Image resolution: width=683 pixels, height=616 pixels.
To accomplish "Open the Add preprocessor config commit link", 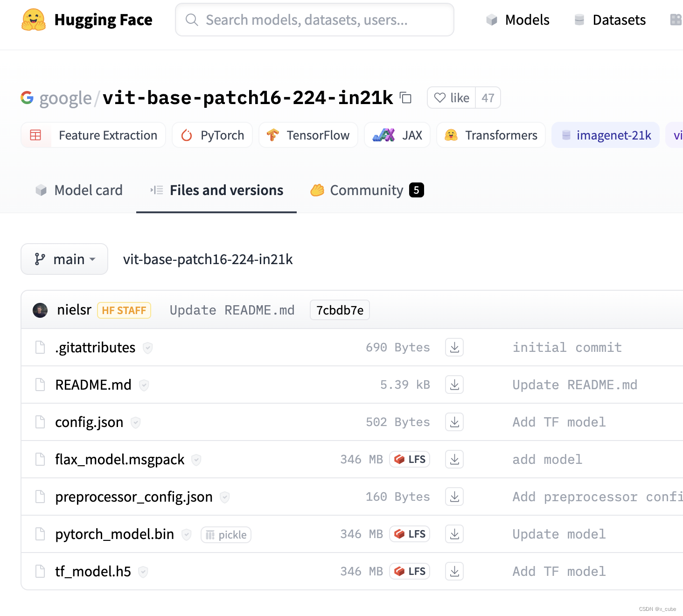I will click(x=598, y=497).
